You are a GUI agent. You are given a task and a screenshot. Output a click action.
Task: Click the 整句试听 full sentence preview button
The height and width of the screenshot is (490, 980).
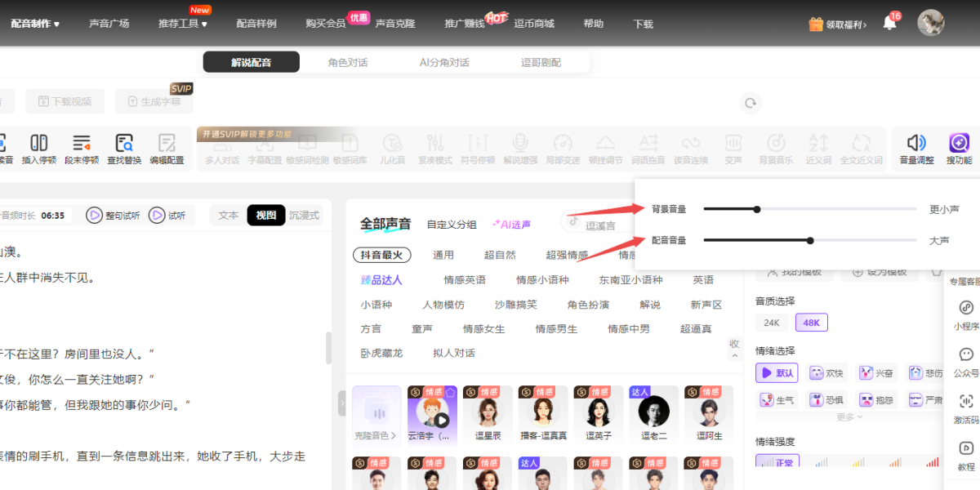click(x=114, y=216)
